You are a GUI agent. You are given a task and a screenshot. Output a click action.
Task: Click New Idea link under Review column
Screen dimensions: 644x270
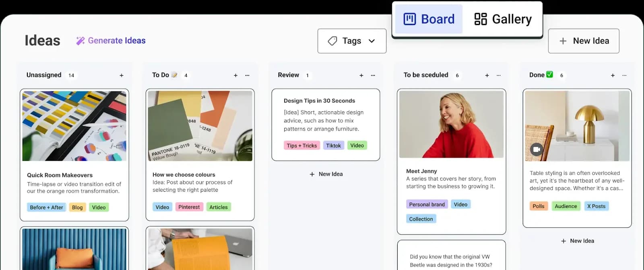point(326,174)
